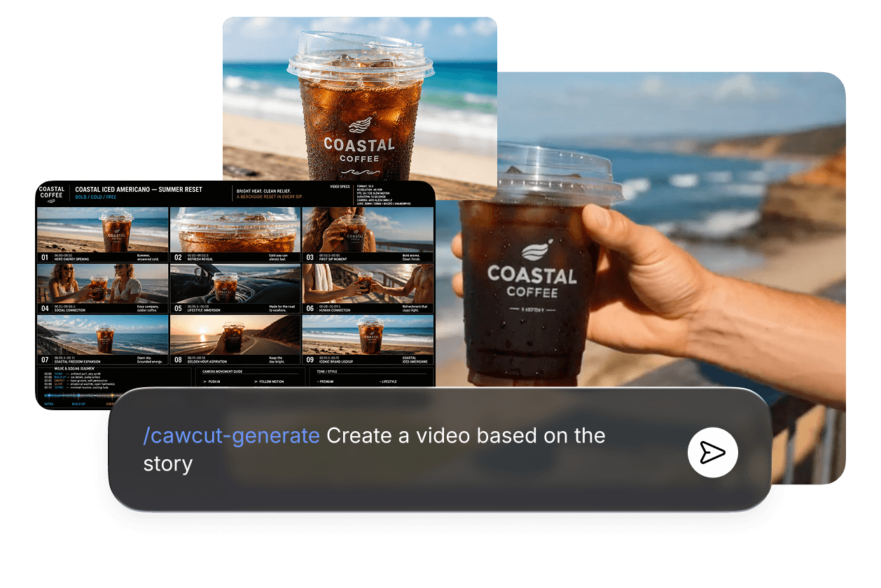The image size is (881, 588).
Task: Click the Coastal Coffee logo in storyboard header
Action: pos(52,193)
